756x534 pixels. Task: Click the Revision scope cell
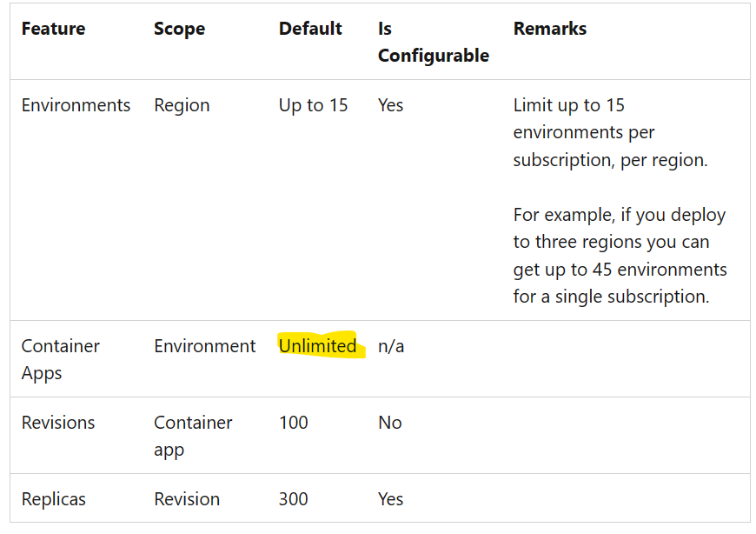pos(187,499)
